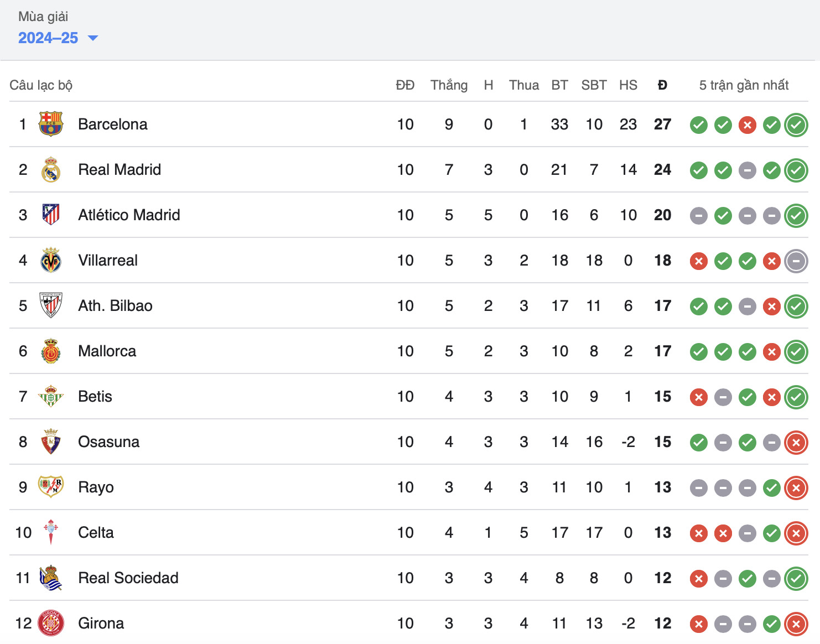
Task: Open the Betis team link
Action: (95, 396)
